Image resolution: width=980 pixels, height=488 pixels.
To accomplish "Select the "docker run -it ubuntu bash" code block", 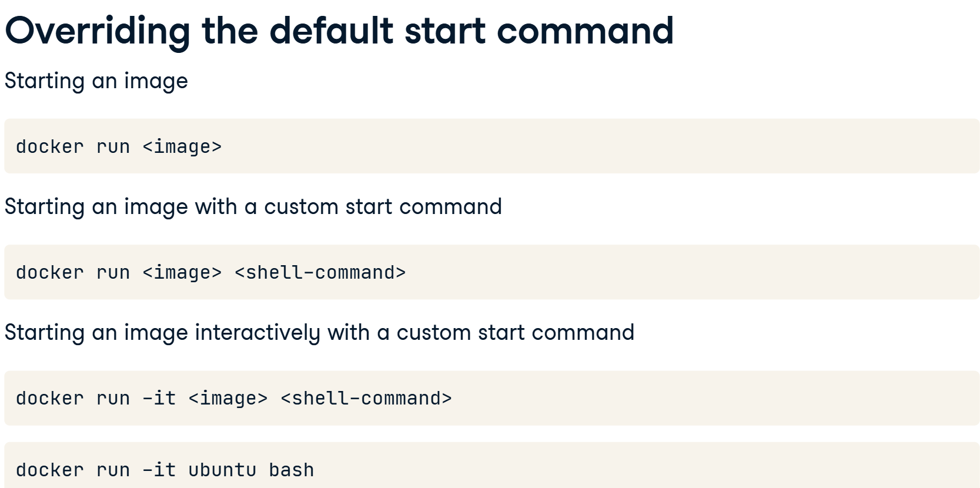I will click(x=492, y=466).
